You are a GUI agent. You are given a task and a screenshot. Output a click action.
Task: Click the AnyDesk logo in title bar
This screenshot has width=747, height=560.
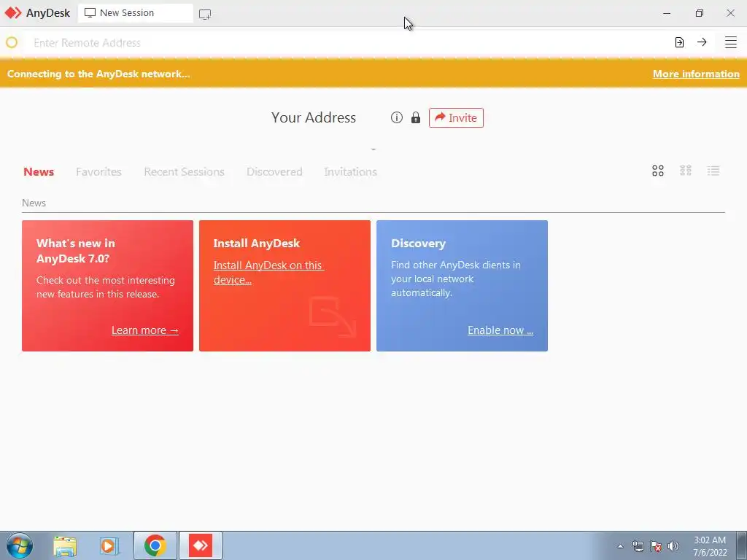tap(13, 13)
